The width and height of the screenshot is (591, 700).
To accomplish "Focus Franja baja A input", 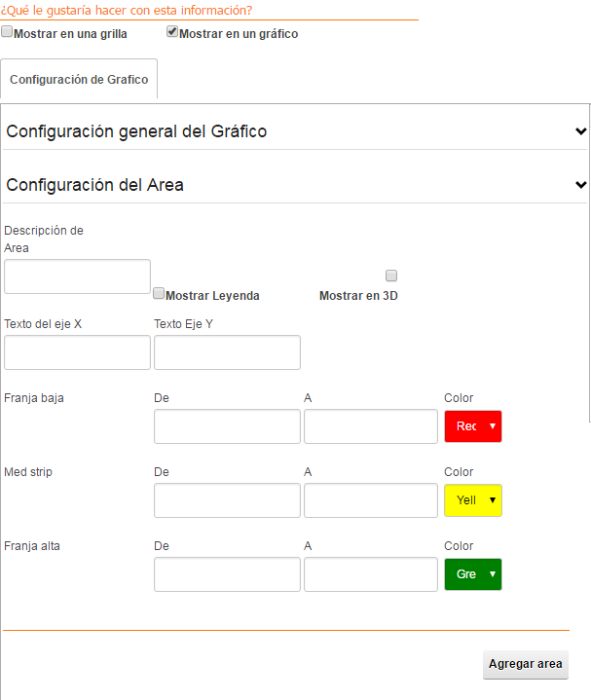I will click(371, 426).
